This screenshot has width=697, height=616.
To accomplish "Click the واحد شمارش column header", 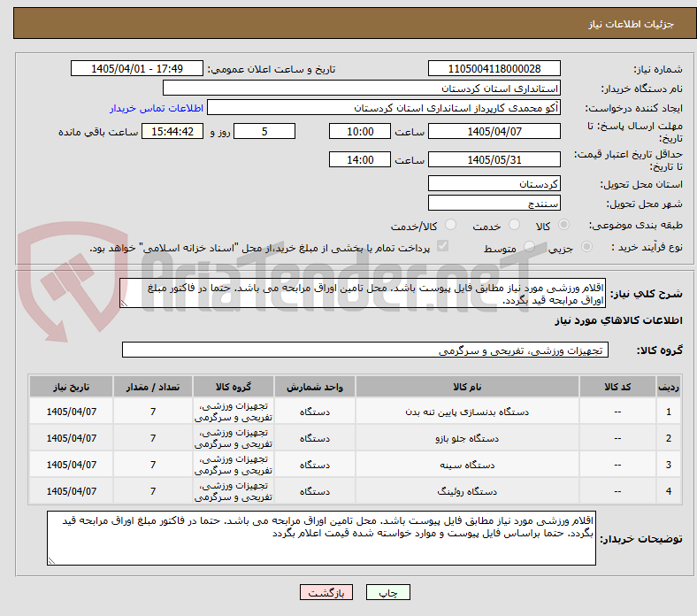I will [315, 387].
